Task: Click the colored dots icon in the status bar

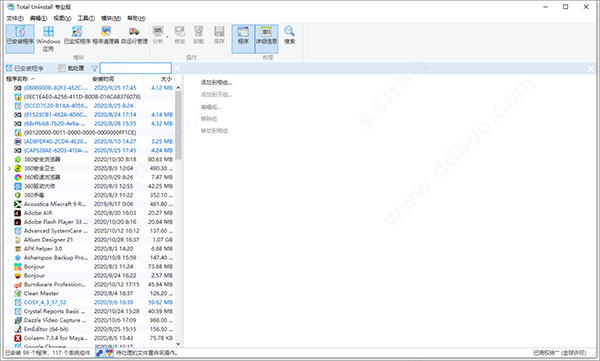Action: point(109,353)
